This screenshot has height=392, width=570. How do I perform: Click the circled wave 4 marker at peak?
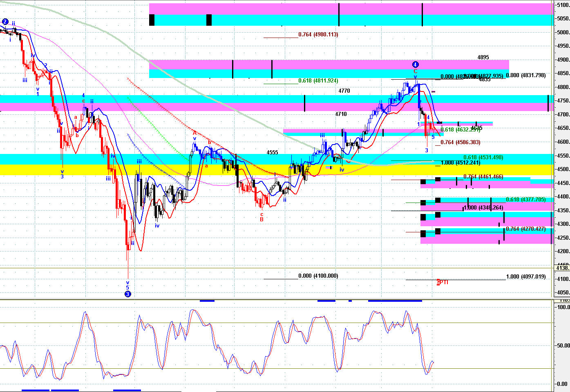(x=415, y=65)
